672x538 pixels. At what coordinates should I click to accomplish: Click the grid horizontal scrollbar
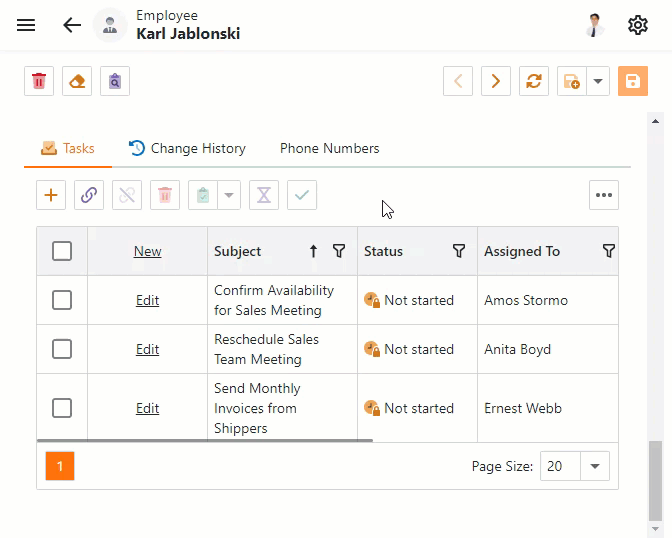pos(205,440)
